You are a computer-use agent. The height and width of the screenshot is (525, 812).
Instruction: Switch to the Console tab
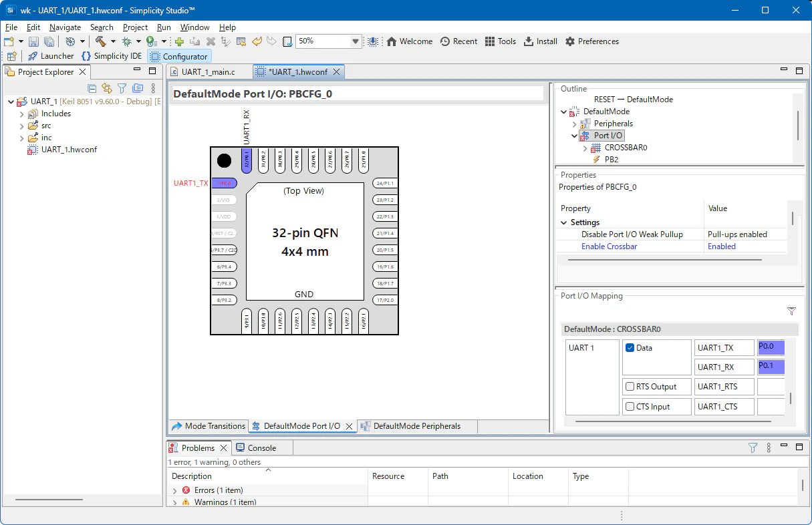256,448
